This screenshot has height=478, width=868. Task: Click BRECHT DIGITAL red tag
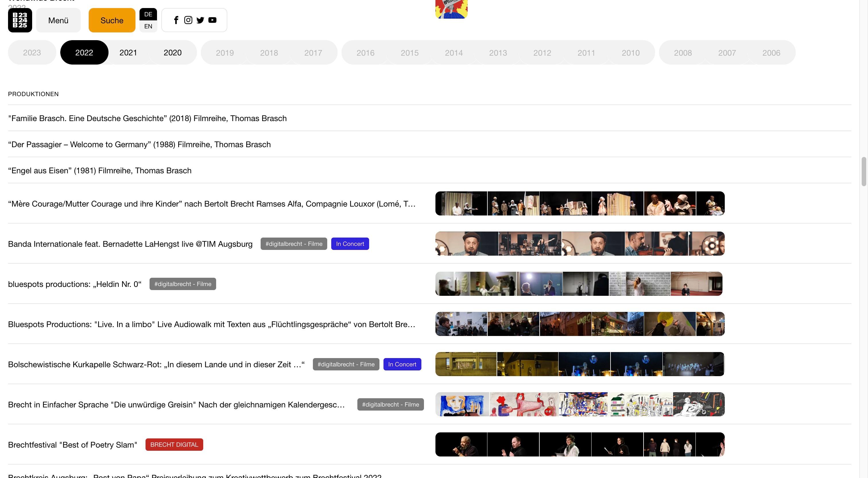(x=174, y=444)
